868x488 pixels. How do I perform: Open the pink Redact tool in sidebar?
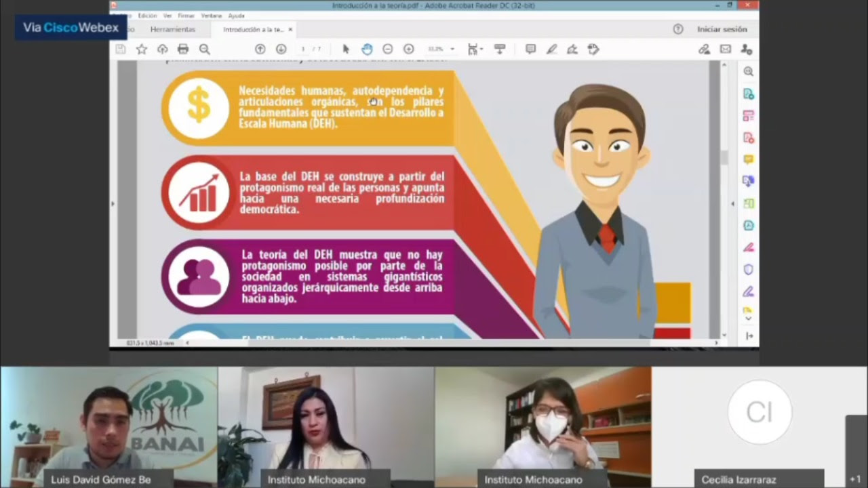pyautogui.click(x=749, y=247)
